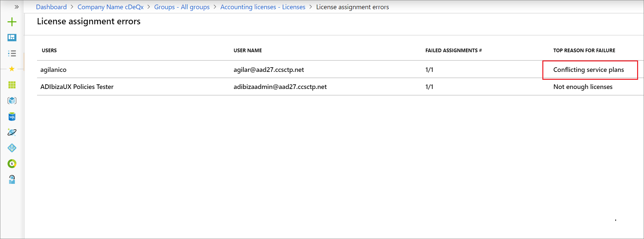The height and width of the screenshot is (239, 644).
Task: Select the agilanico user row
Action: coord(340,69)
